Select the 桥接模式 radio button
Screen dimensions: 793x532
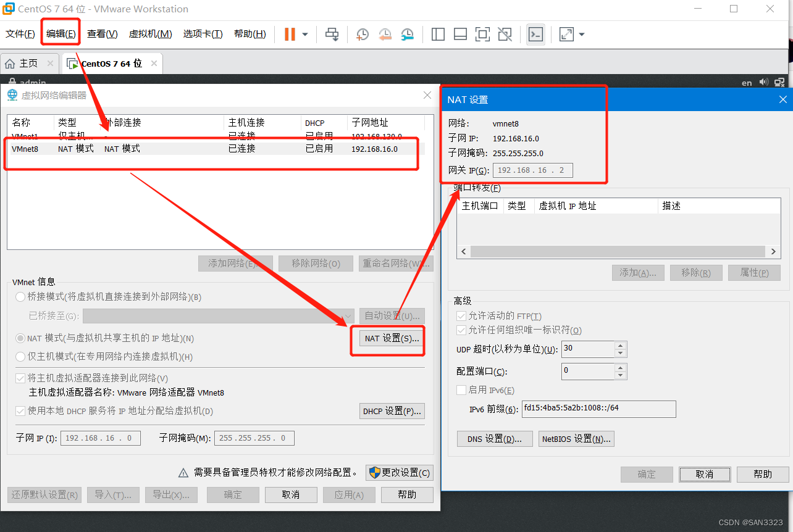pyautogui.click(x=20, y=297)
